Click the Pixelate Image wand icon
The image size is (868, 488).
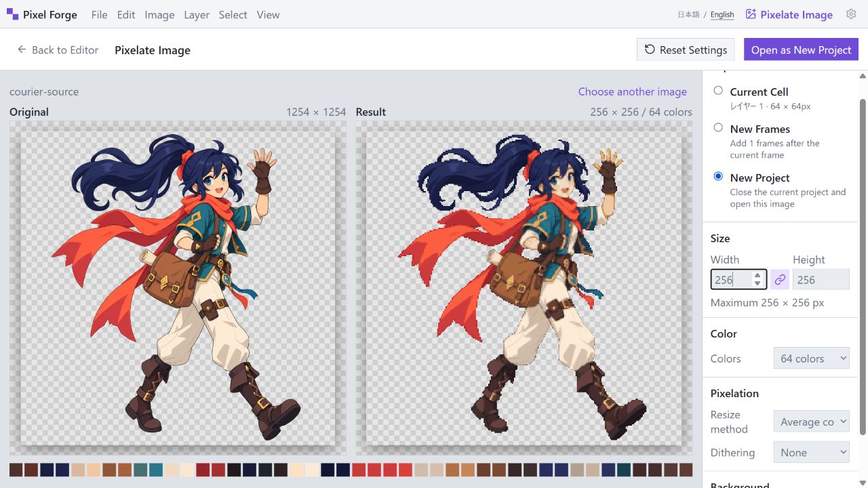coord(751,14)
